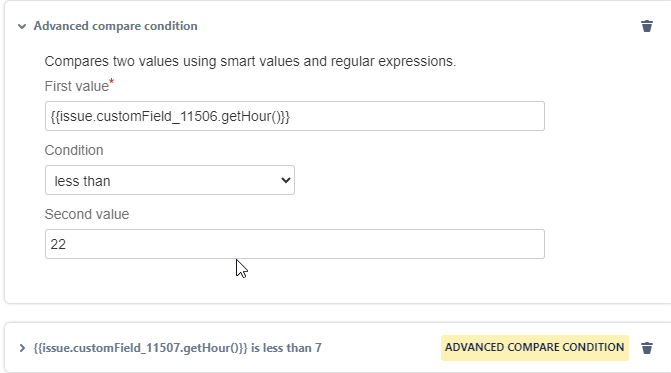Click empty panel area below Second value
671x373 pixels.
[295, 281]
